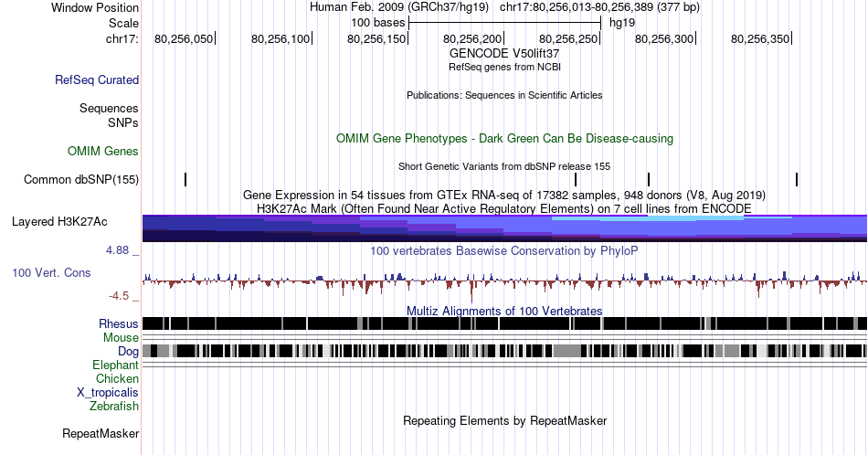Click the 80,256,250 ruler position
Image resolution: width=868 pixels, height=455 pixels.
tap(568, 38)
